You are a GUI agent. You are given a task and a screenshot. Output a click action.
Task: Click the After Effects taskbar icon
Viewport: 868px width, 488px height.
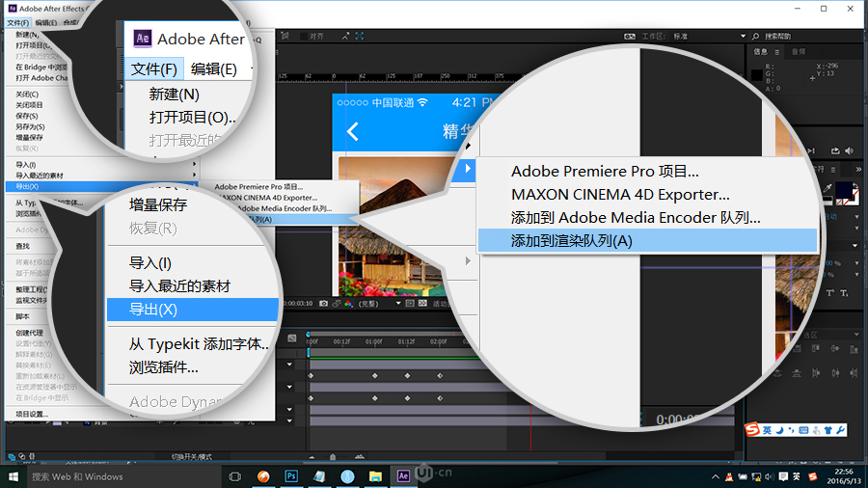[404, 475]
